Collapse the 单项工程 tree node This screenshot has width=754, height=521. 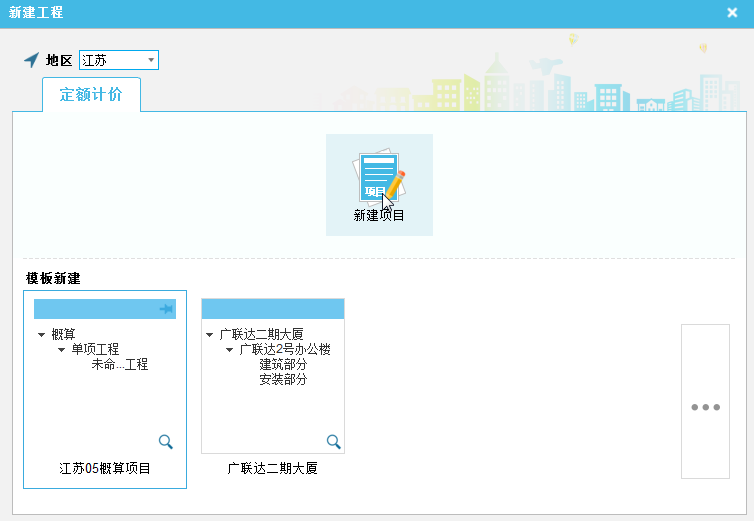click(61, 350)
